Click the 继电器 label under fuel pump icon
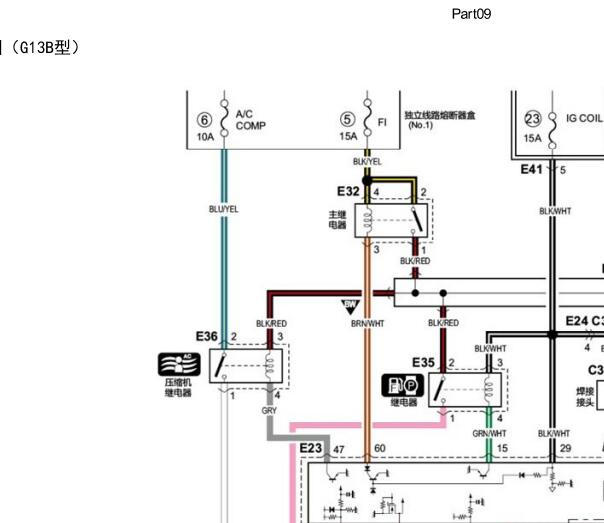Viewport: 604px width, 523px height. point(404,403)
